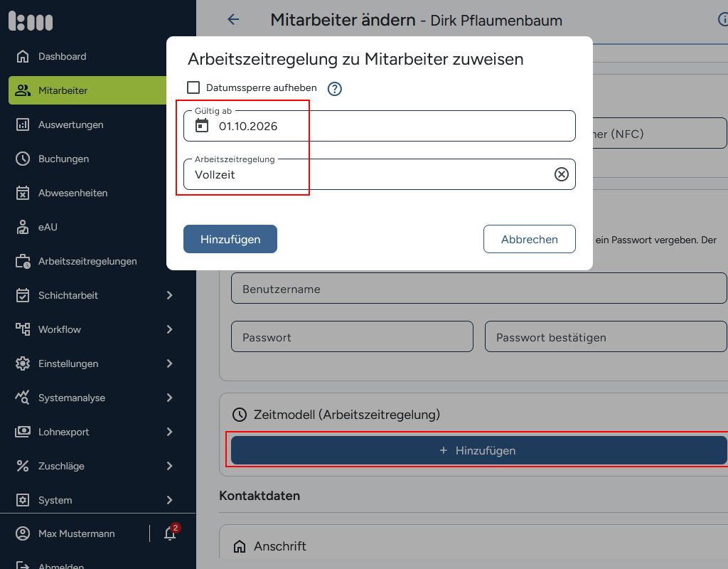Viewport: 728px width, 569px height.
Task: Click the Kontaktdaten section heading
Action: 259,496
